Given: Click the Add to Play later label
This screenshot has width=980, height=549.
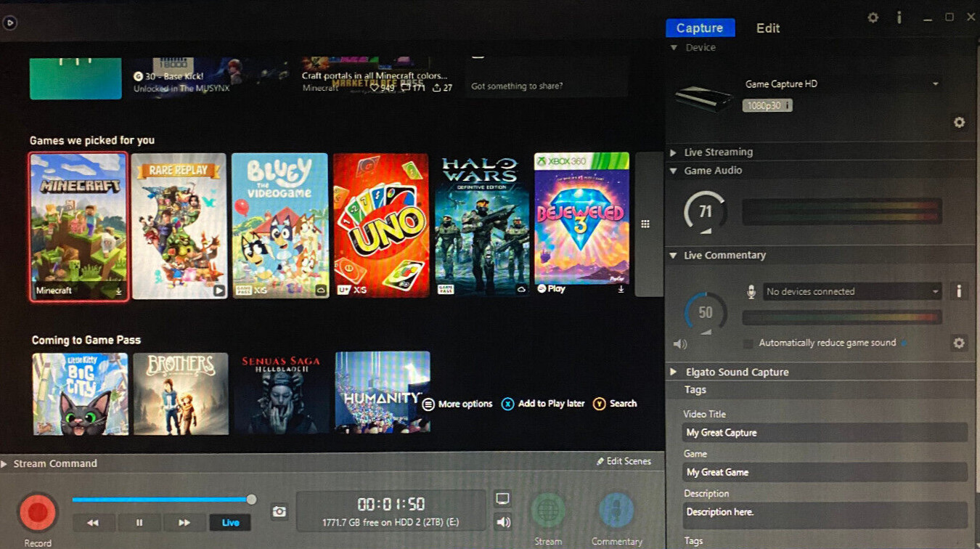Looking at the screenshot, I should (551, 404).
